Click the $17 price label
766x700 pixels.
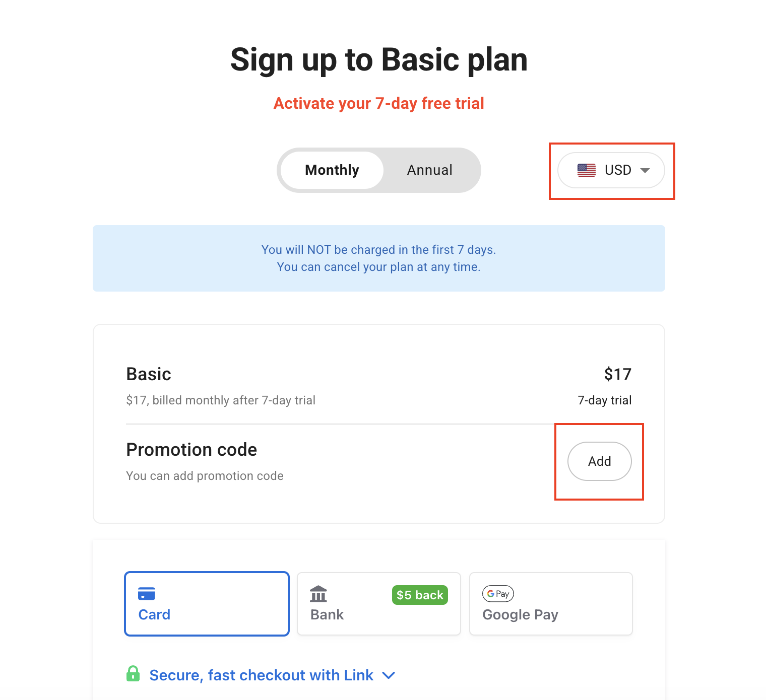pos(617,374)
